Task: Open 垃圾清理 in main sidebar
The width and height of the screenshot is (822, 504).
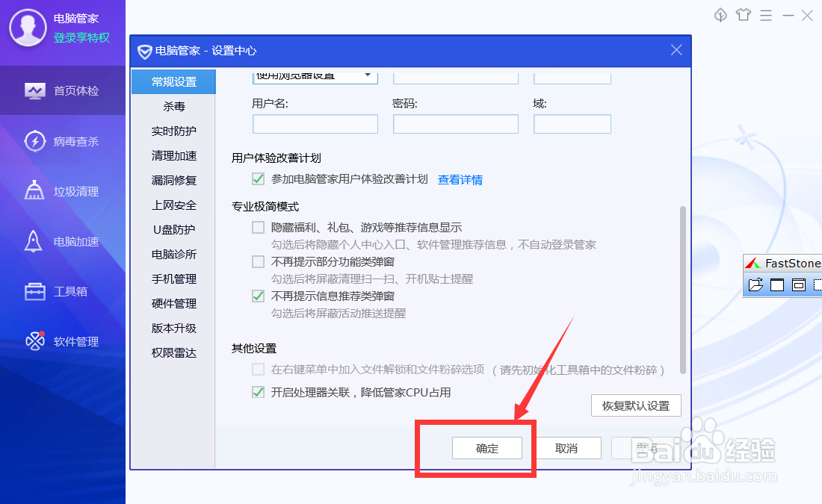Action: tap(62, 191)
